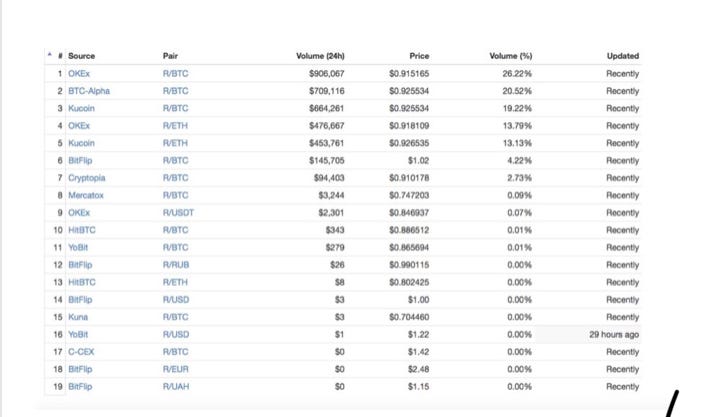Sort by Price column header
701x417 pixels.
click(x=419, y=56)
